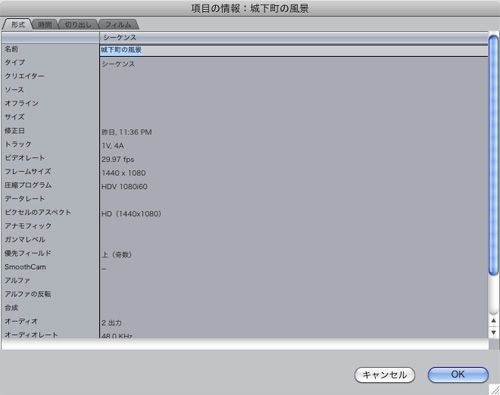Click the フレームサイズ value 1440 x 1080

point(124,173)
